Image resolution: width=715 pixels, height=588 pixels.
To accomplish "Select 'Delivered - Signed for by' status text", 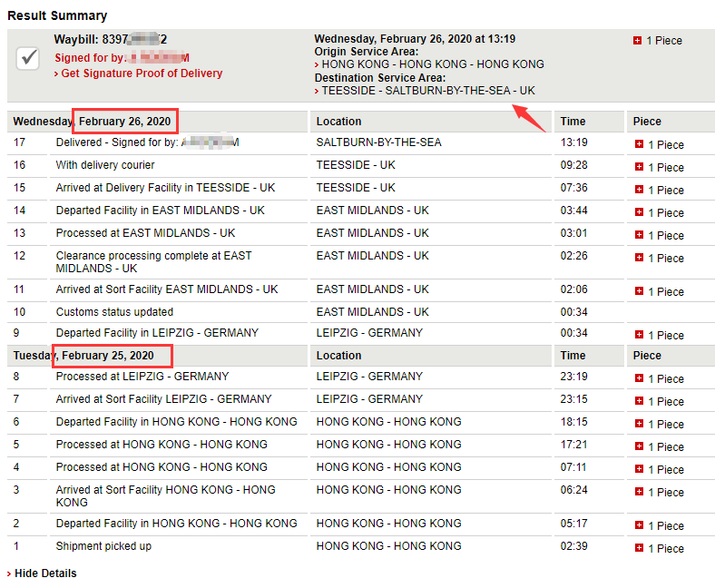I will pyautogui.click(x=117, y=142).
